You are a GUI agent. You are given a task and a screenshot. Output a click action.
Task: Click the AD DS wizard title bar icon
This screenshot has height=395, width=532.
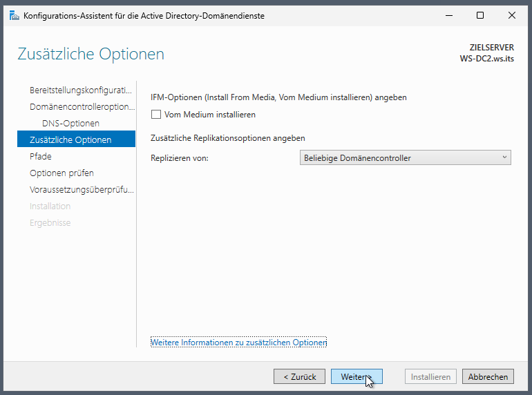click(14, 16)
